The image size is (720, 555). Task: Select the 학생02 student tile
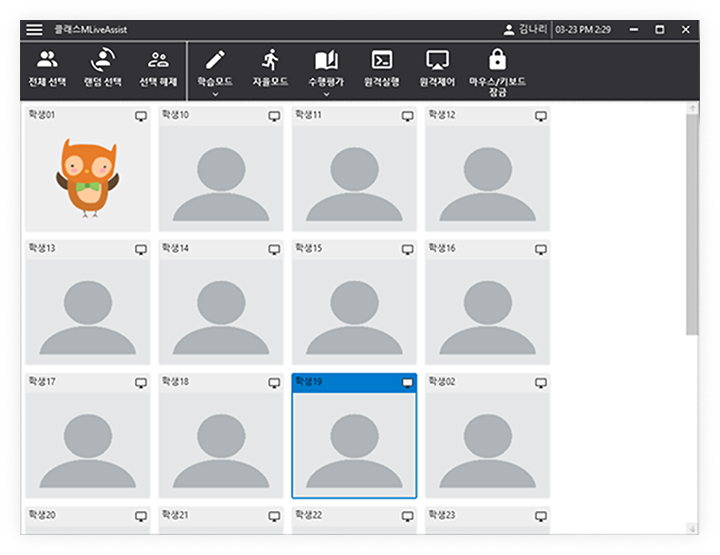click(487, 436)
